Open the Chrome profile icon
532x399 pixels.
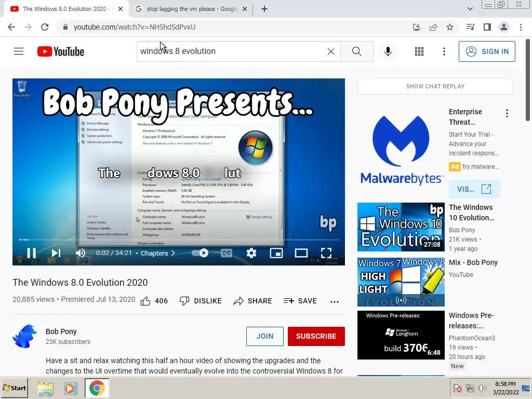pyautogui.click(x=504, y=27)
